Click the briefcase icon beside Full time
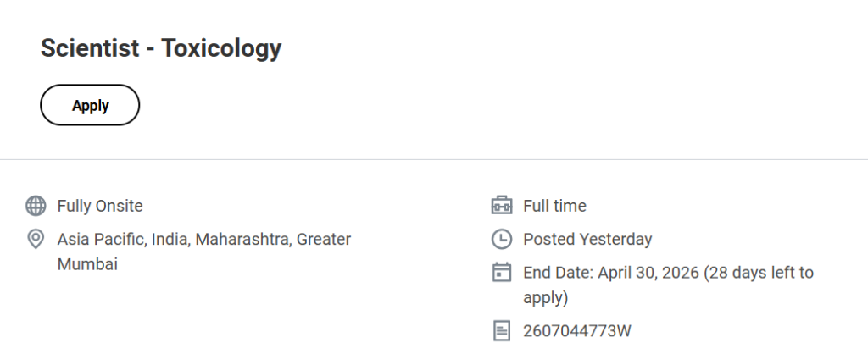This screenshot has height=354, width=868. pos(502,206)
